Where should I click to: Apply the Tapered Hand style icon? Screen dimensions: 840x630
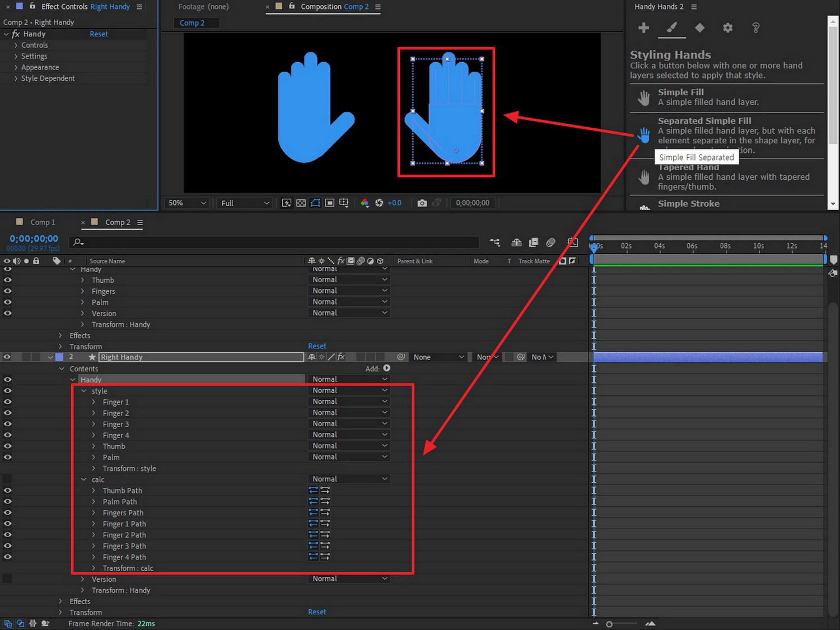click(644, 178)
